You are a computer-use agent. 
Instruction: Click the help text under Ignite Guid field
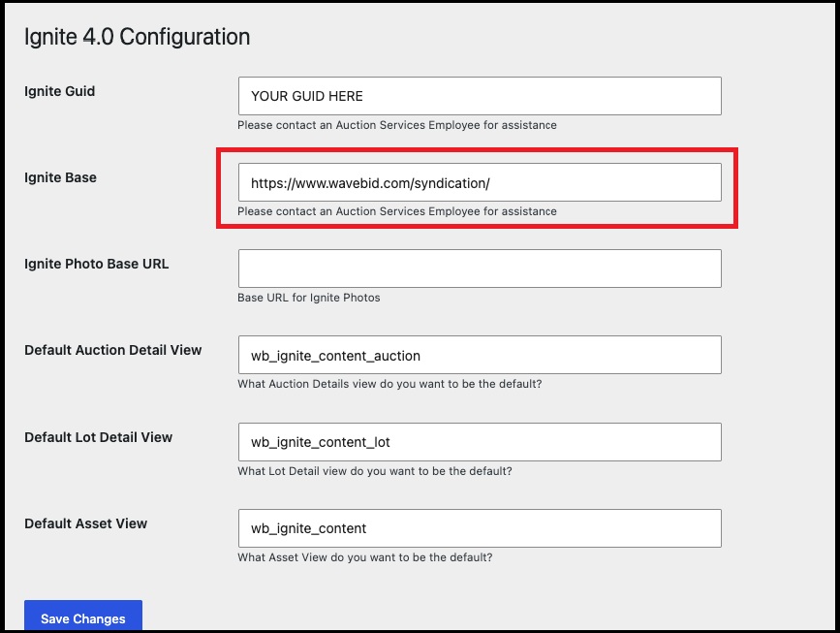(397, 125)
